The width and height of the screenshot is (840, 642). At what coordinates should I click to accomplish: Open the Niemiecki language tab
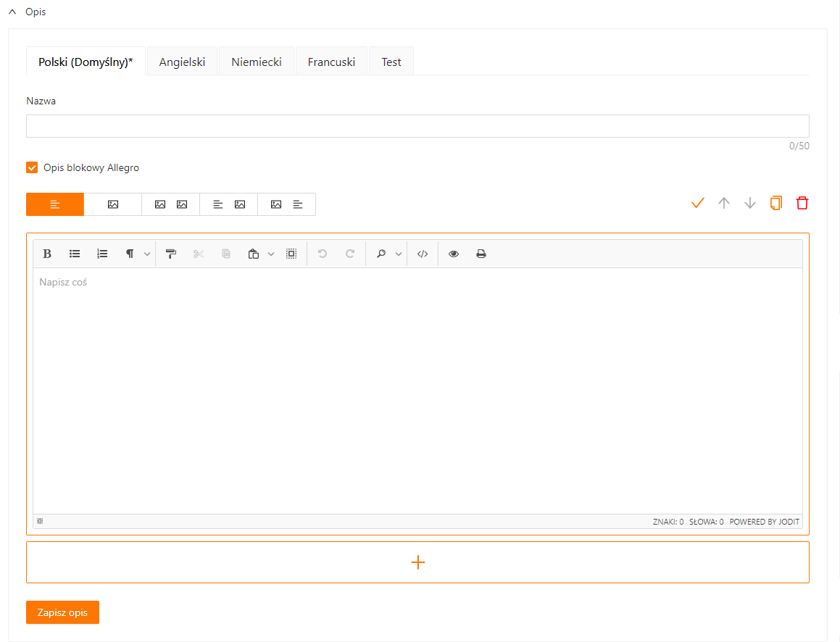(257, 62)
